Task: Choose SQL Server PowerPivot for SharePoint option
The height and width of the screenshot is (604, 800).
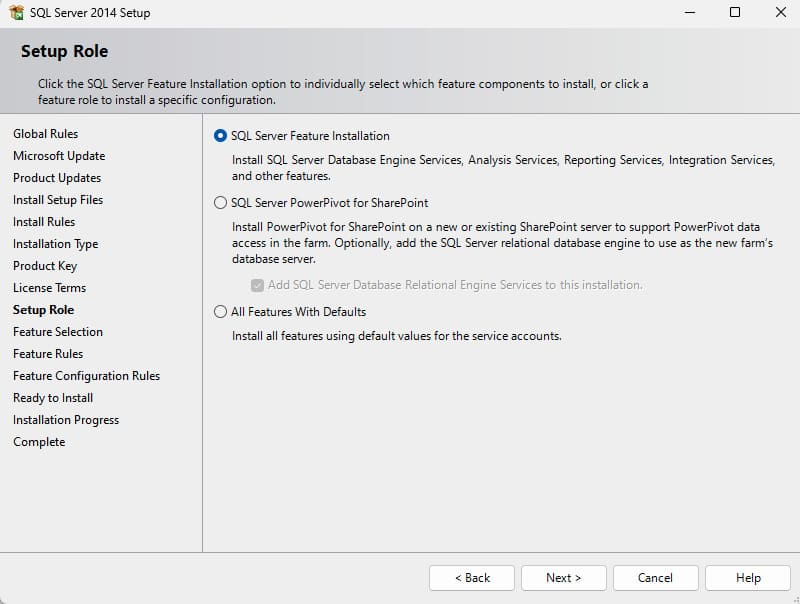Action: tap(221, 202)
